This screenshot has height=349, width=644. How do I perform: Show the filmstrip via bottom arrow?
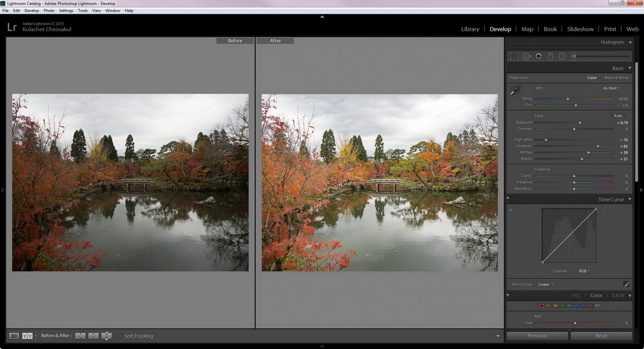(x=322, y=346)
